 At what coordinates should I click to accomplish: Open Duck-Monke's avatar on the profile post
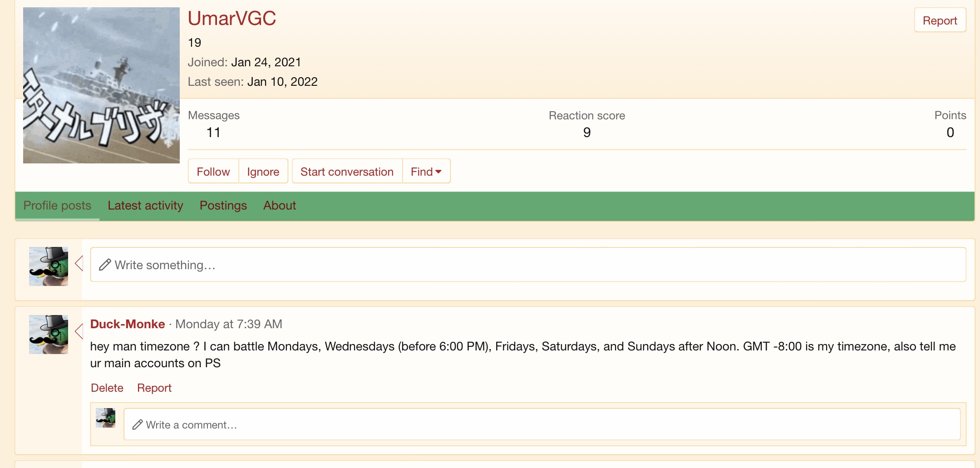49,335
